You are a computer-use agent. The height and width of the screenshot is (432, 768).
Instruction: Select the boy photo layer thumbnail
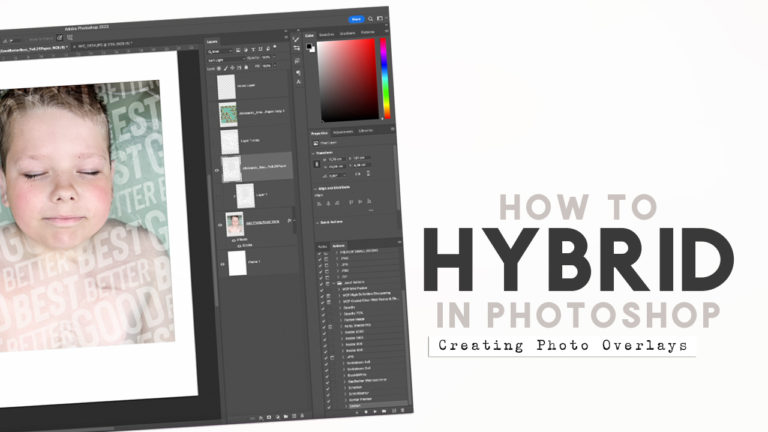[235, 224]
